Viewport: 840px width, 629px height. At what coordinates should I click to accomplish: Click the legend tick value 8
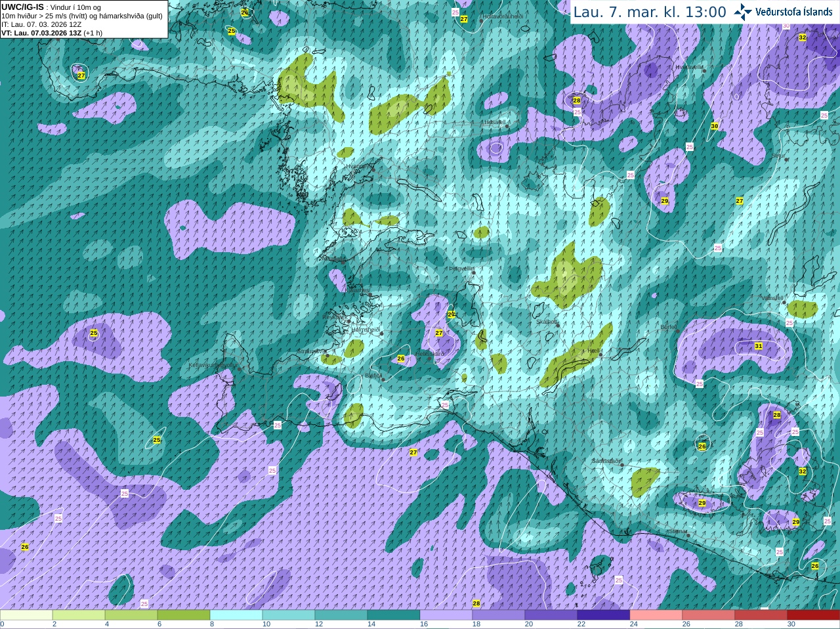click(213, 624)
